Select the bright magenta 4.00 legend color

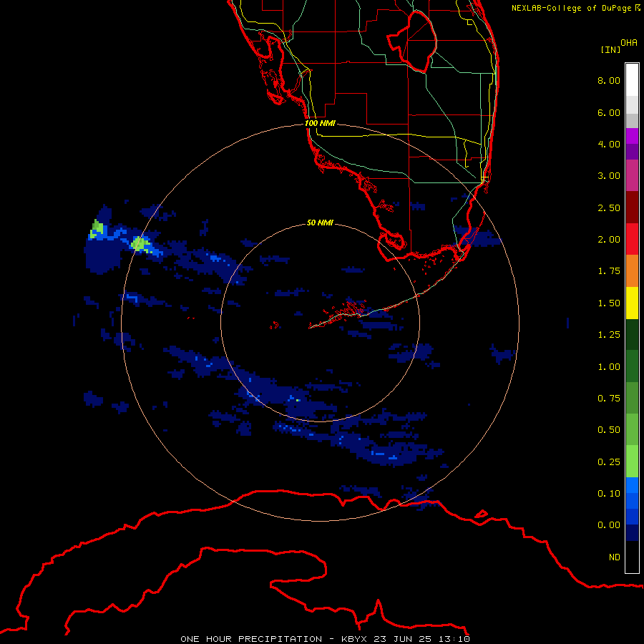[x=632, y=136]
